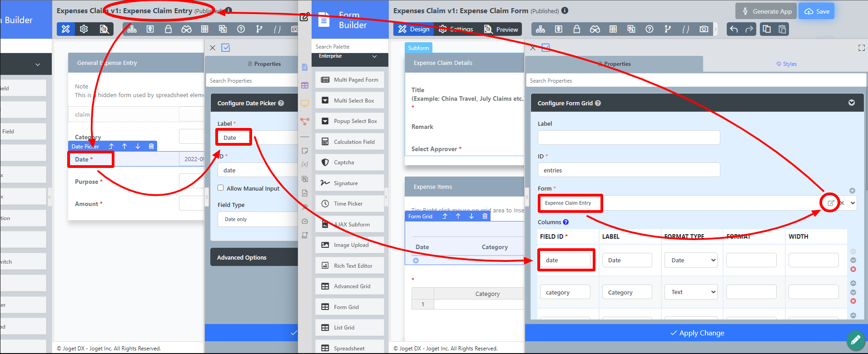Viewport: 868px width, 354px height.
Task: Expand the Advanced Options section
Action: coord(254,257)
